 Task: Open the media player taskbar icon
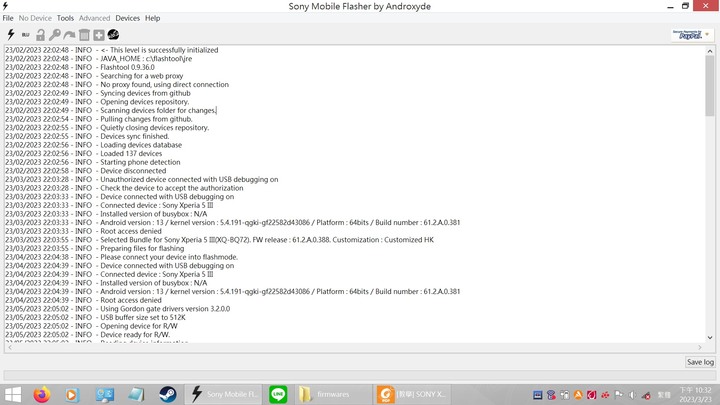point(72,394)
